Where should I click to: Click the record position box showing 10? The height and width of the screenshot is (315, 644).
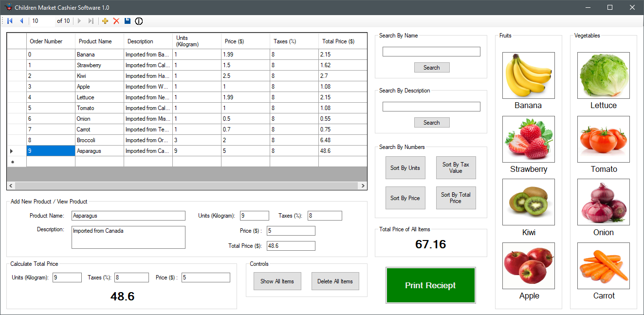tap(42, 21)
